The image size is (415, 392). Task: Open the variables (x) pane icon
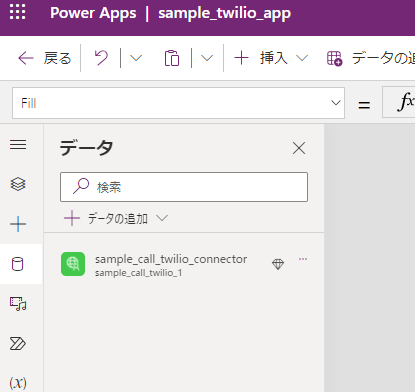coord(18,383)
